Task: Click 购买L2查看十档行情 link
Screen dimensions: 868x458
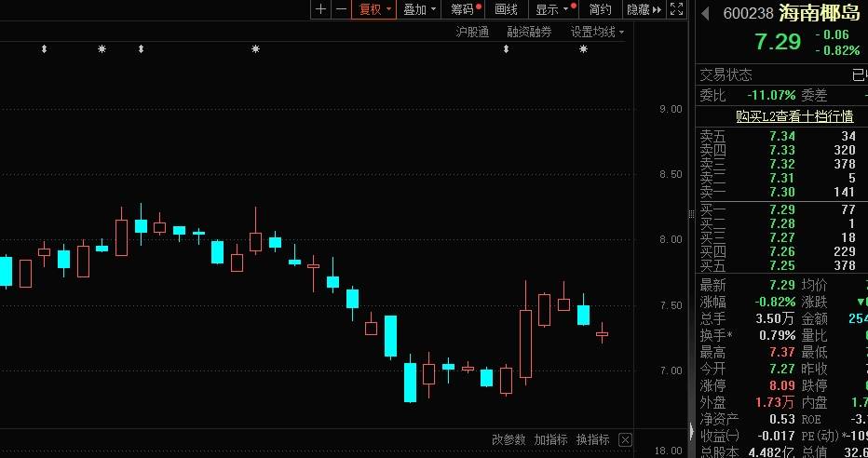Action: [x=793, y=116]
